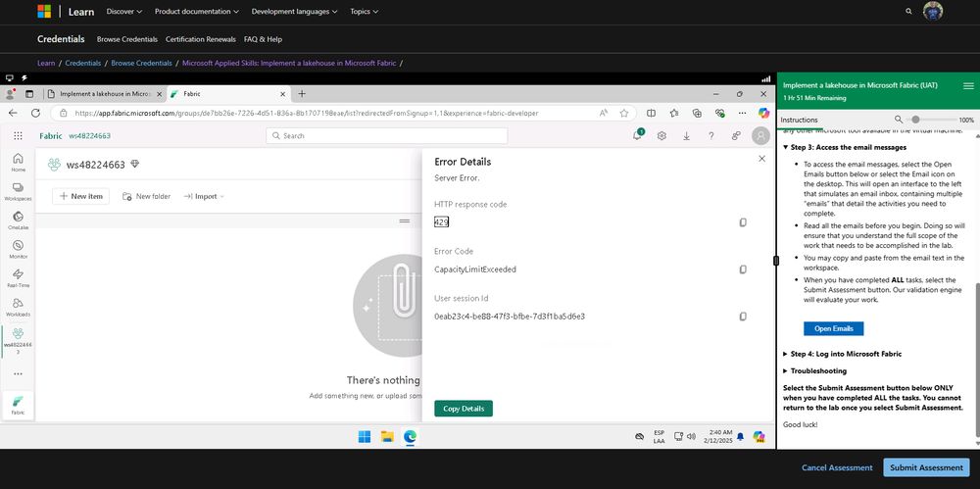The width and height of the screenshot is (980, 489).
Task: Add page to Edge favorites star
Action: click(x=623, y=113)
